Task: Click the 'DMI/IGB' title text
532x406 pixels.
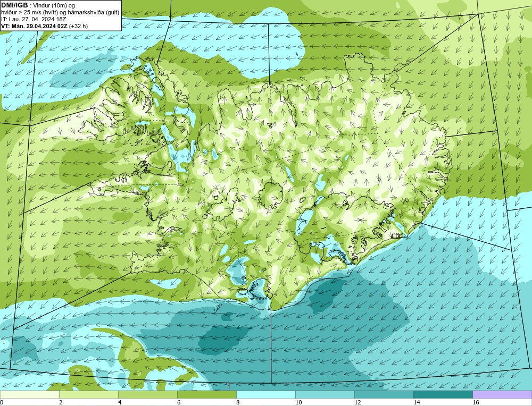Action: click(14, 5)
